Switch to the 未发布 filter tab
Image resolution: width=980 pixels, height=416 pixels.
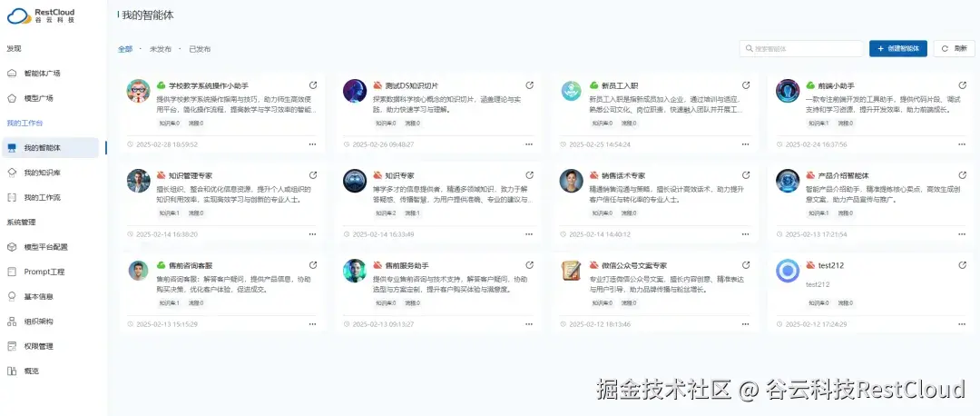coord(160,49)
